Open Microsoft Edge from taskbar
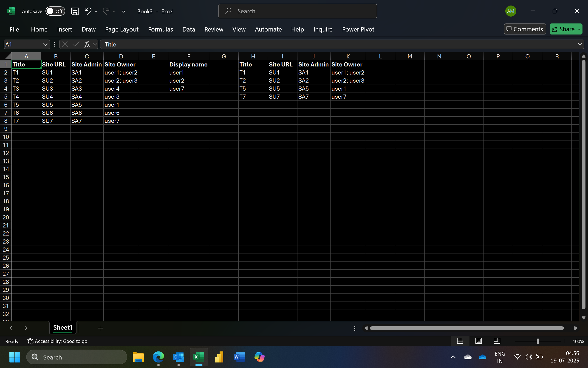 [x=158, y=357]
